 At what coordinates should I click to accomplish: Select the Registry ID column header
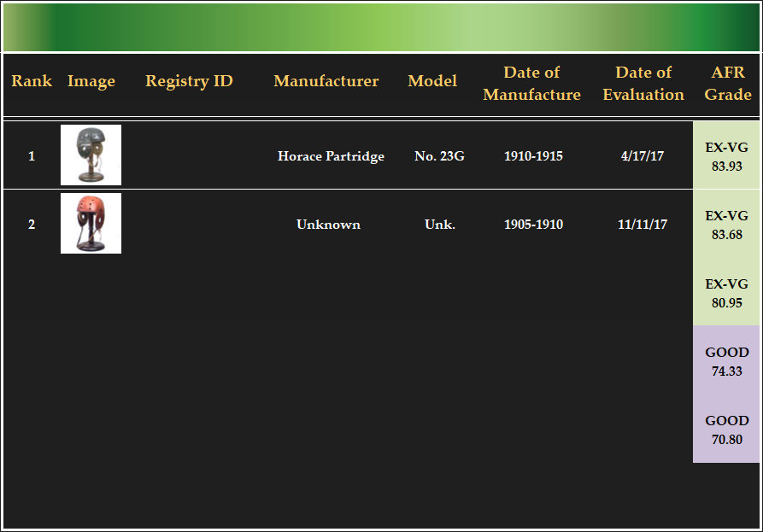pos(189,81)
